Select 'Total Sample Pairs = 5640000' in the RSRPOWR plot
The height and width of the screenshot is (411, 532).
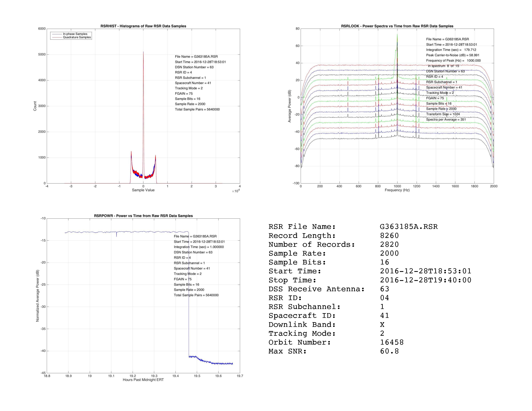click(x=196, y=295)
